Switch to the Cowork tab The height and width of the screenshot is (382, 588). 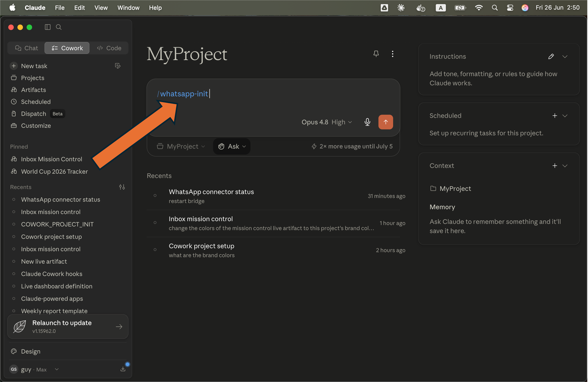tap(67, 48)
